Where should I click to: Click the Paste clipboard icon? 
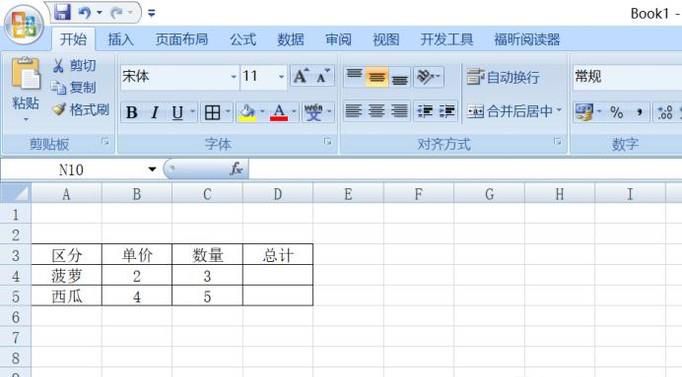click(26, 73)
